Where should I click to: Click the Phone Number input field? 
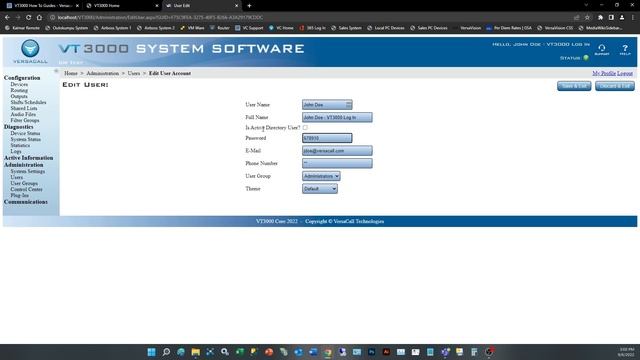click(x=337, y=164)
